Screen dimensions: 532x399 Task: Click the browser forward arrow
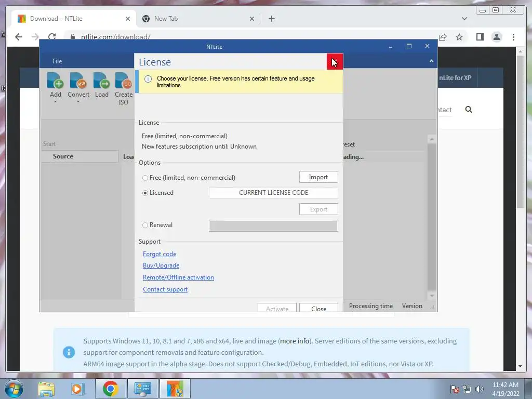pos(35,37)
